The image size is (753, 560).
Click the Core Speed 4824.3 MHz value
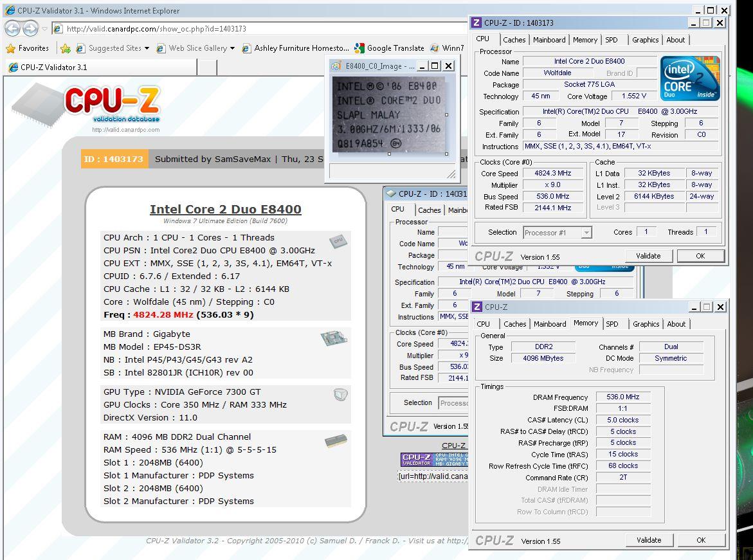[553, 174]
